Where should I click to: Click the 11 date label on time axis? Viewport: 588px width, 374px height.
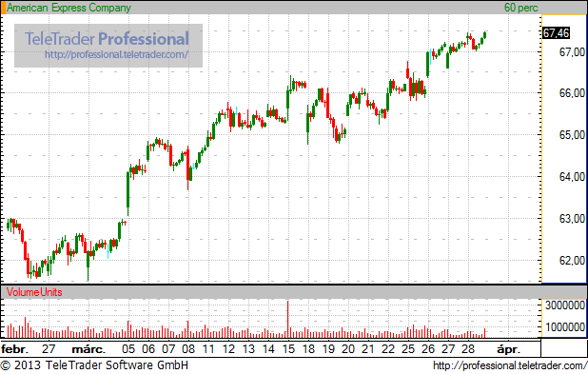click(x=208, y=349)
